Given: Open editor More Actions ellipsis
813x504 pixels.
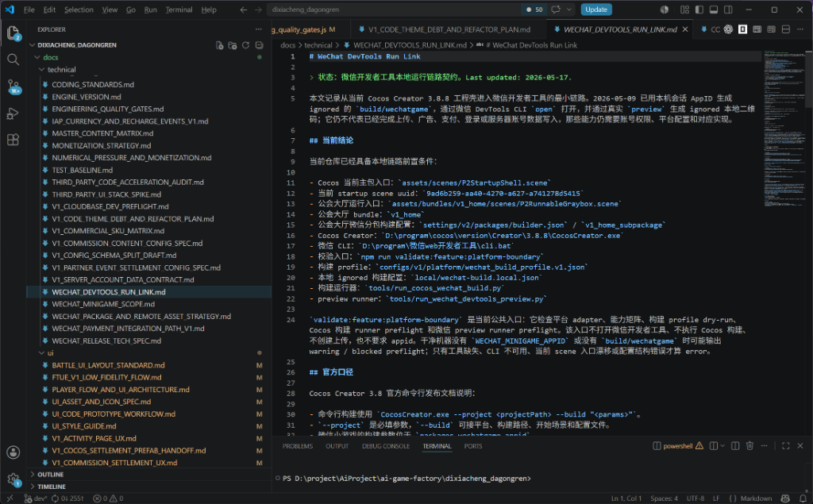Looking at the screenshot, I should tap(800, 29).
